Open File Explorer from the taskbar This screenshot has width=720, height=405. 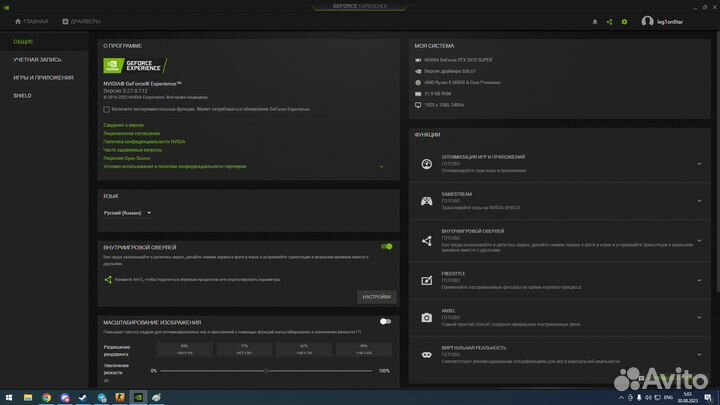[28, 397]
